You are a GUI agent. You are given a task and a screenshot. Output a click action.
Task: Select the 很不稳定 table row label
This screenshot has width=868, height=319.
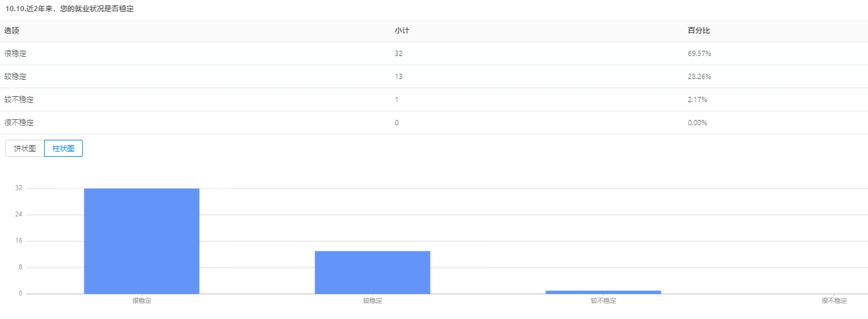[x=18, y=123]
